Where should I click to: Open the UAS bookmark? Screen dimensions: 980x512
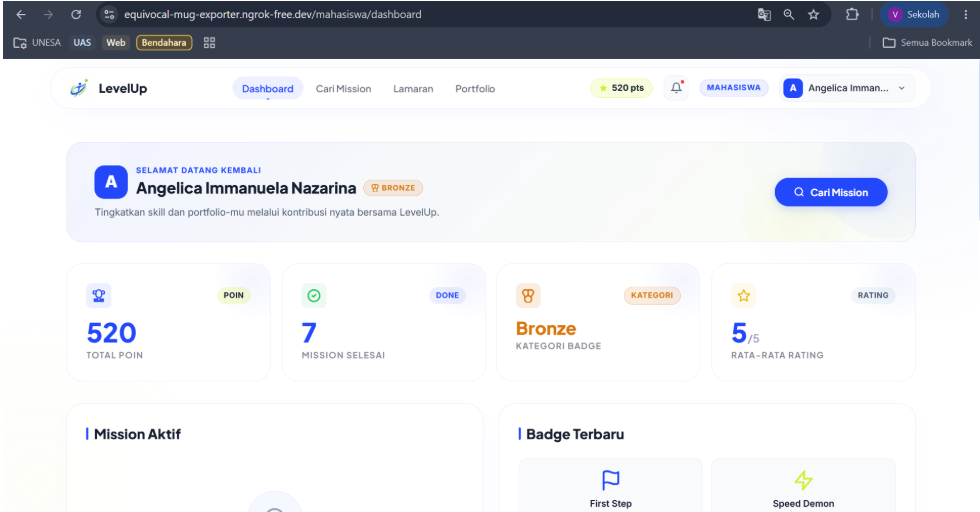coord(82,43)
